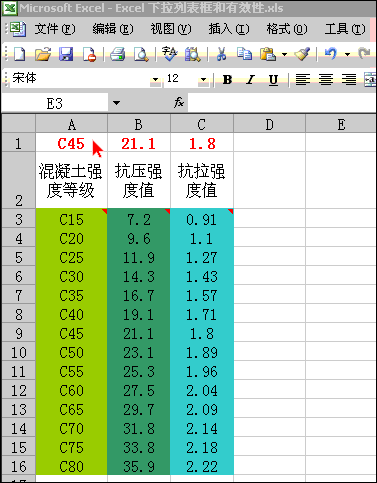Select cell A1 showing red C45
The height and width of the screenshot is (483, 377).
coord(71,143)
